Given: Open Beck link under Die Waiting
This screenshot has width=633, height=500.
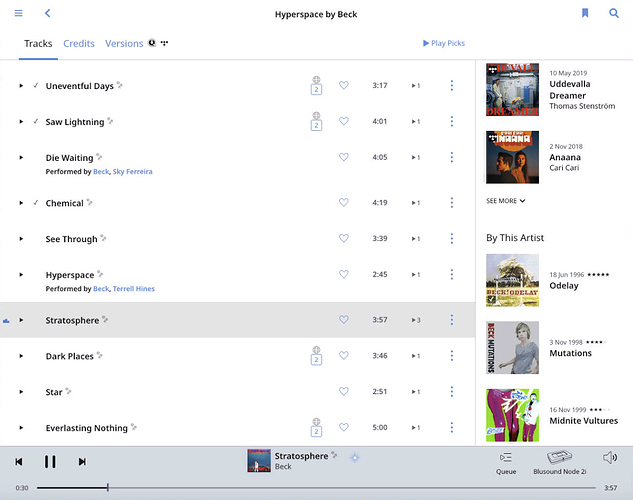Looking at the screenshot, I should click(x=101, y=172).
